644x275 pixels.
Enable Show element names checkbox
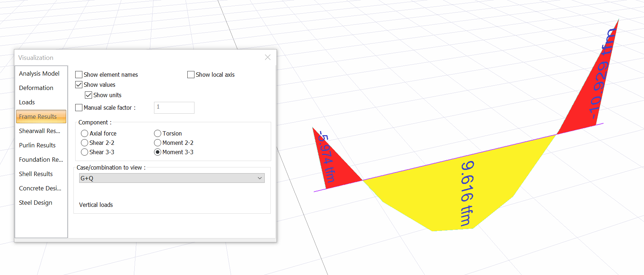(x=79, y=75)
